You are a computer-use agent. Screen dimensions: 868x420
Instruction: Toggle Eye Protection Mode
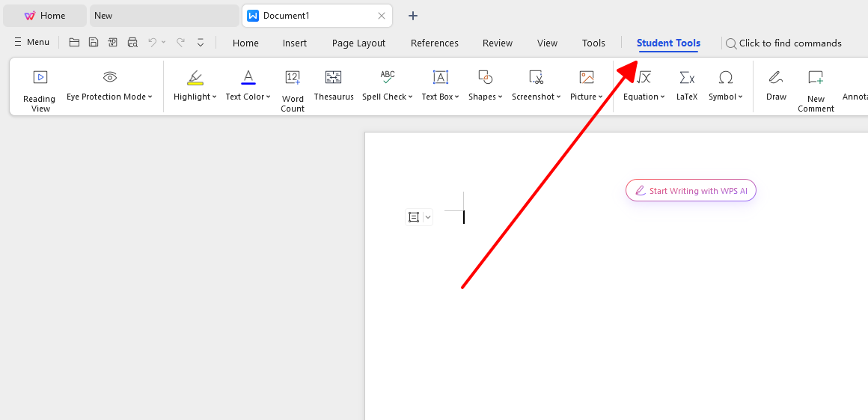click(109, 85)
